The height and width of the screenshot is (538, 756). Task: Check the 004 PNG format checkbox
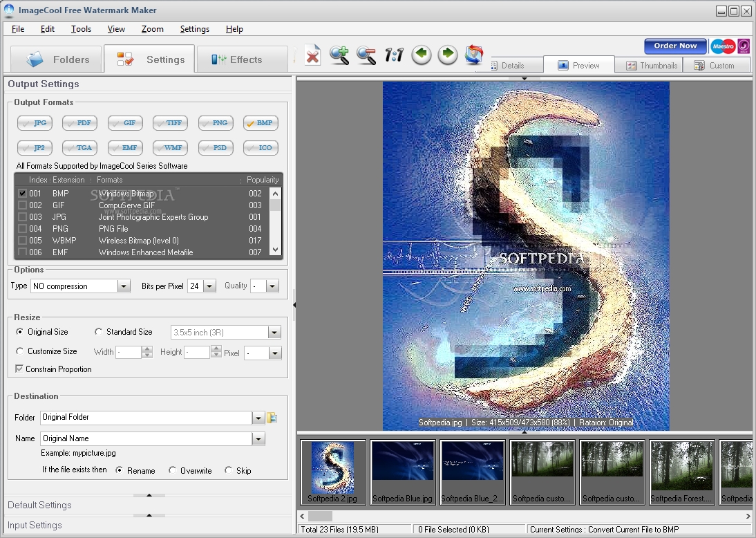pos(22,229)
